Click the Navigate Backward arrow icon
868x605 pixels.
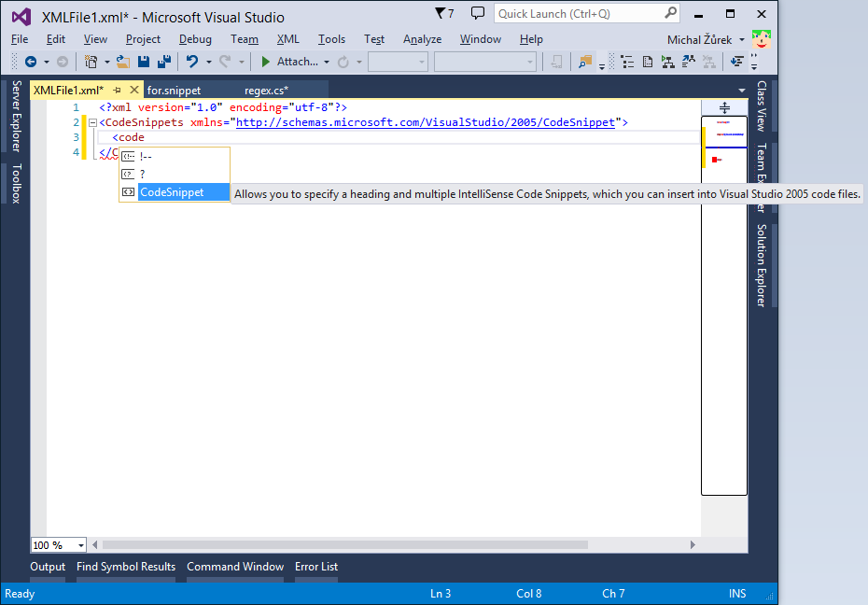31,63
